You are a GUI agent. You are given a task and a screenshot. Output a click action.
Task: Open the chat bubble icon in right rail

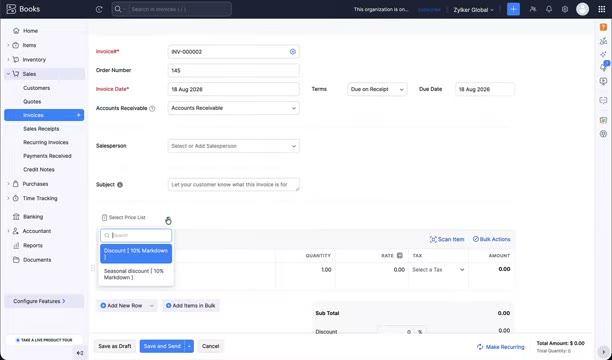click(603, 100)
